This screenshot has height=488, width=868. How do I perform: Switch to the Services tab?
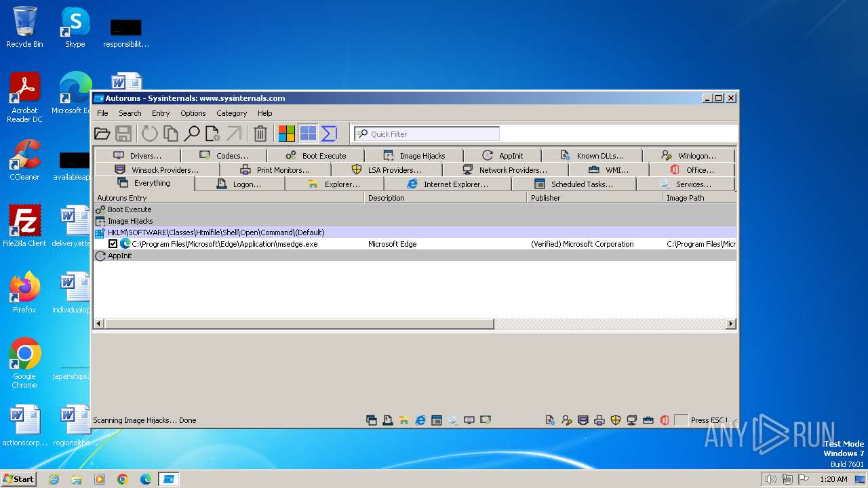click(686, 184)
